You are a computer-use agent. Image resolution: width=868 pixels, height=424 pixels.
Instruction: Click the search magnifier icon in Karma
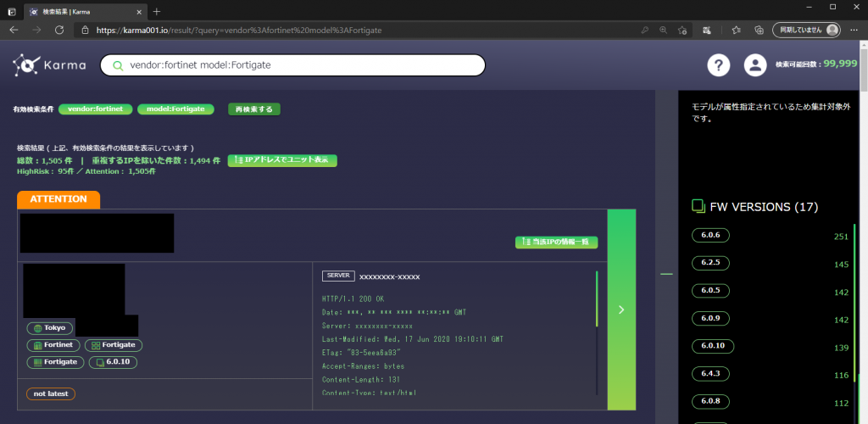point(117,65)
